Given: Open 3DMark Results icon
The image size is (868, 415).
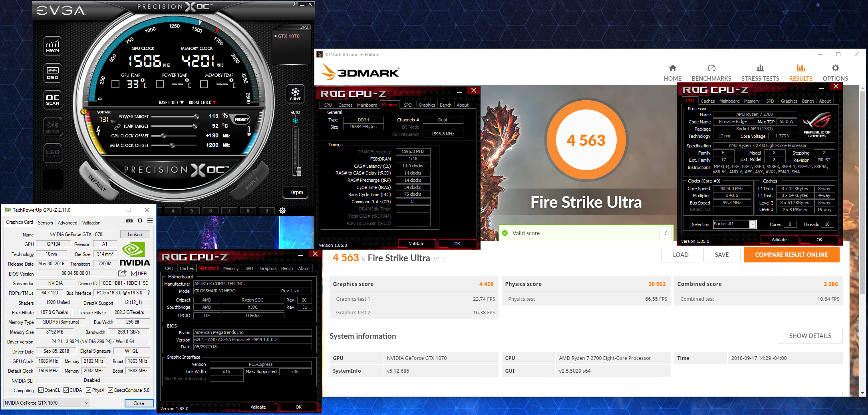Looking at the screenshot, I should pos(801,68).
